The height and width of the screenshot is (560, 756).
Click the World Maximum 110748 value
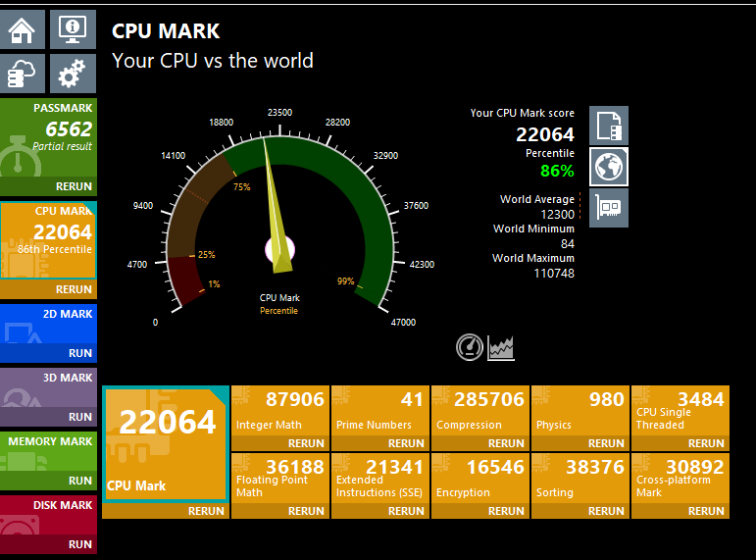tap(554, 274)
